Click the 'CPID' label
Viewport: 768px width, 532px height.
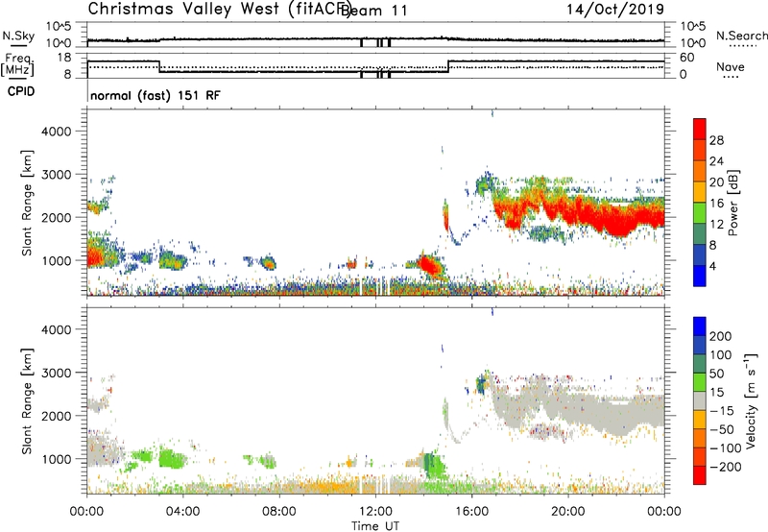(21, 91)
